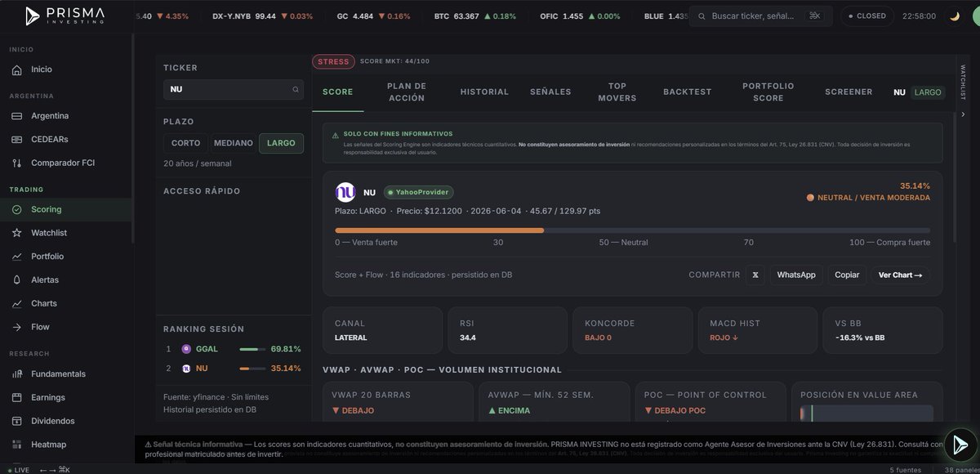Click the Earnings calendar icon
Screen dimensions: 980x474
click(17, 397)
